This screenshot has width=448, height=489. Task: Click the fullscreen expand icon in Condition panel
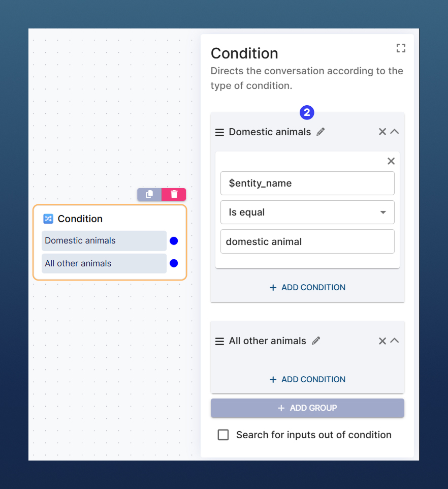pos(401,48)
